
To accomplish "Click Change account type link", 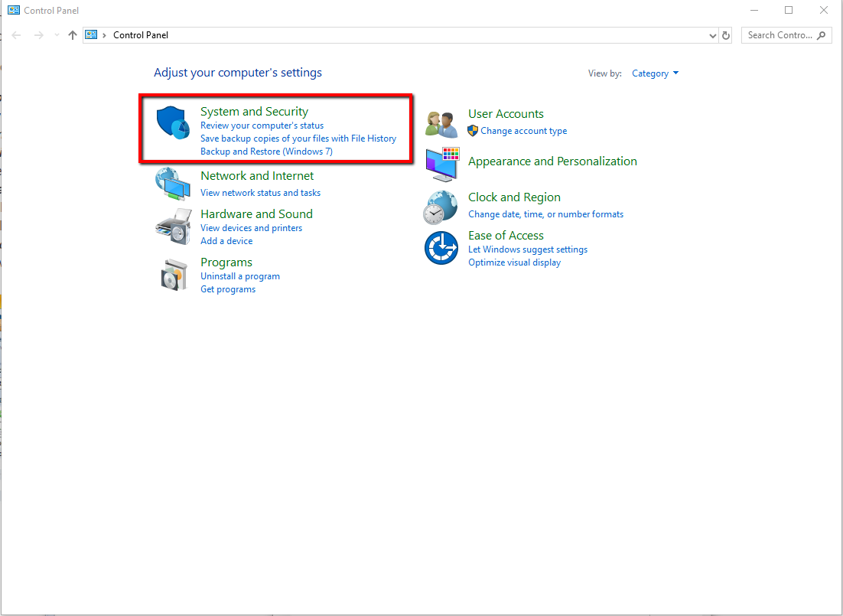I will point(524,131).
